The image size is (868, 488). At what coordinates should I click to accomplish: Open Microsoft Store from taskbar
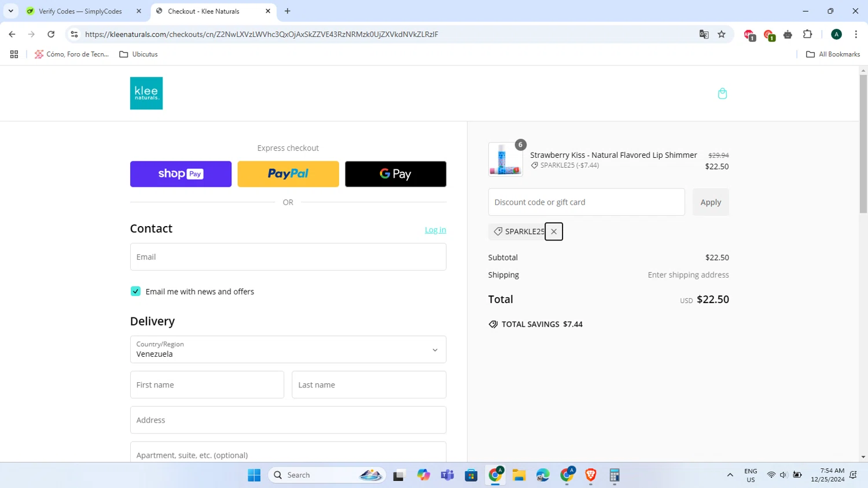[471, 475]
